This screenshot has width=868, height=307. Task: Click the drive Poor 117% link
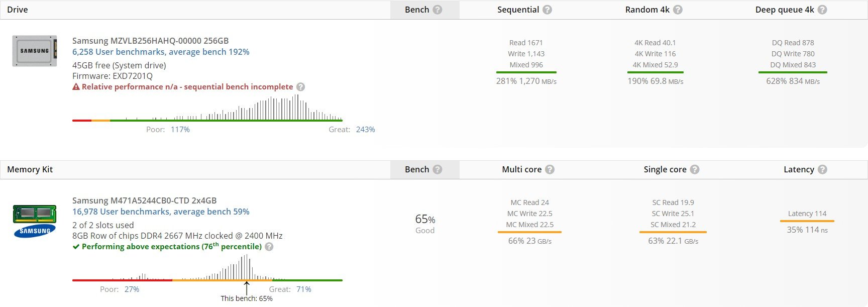(x=180, y=130)
